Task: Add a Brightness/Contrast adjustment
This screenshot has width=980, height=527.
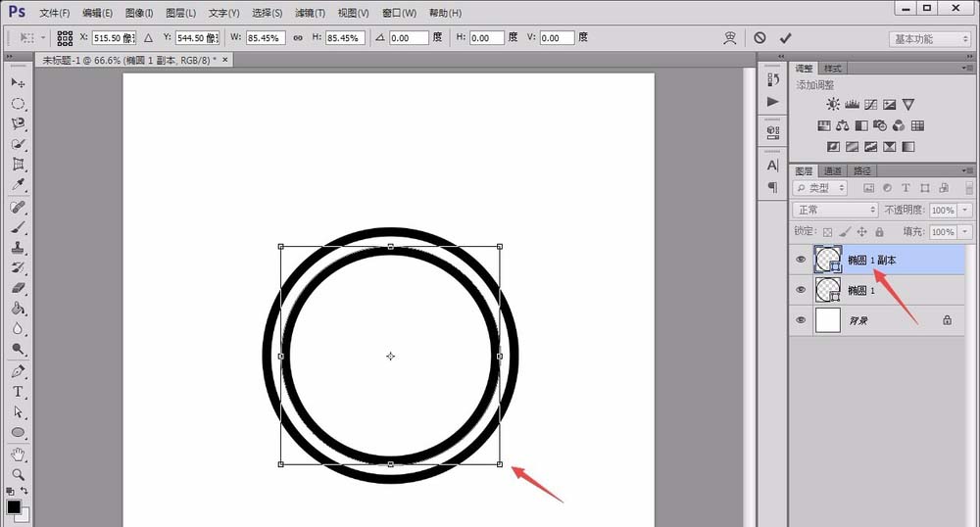Action: [x=832, y=104]
